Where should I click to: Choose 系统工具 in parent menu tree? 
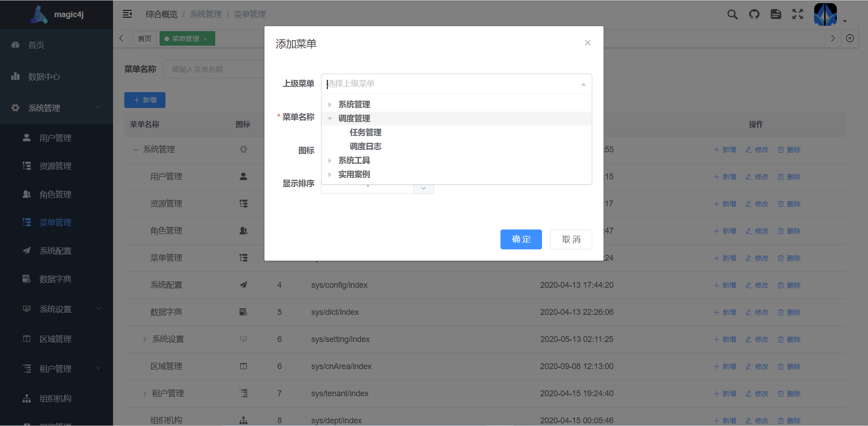pyautogui.click(x=354, y=160)
